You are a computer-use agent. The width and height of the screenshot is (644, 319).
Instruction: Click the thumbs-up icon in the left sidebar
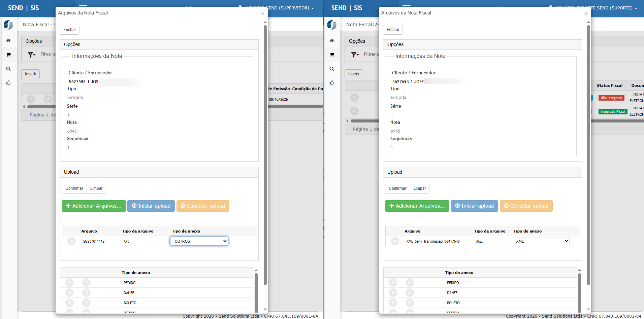8,83
